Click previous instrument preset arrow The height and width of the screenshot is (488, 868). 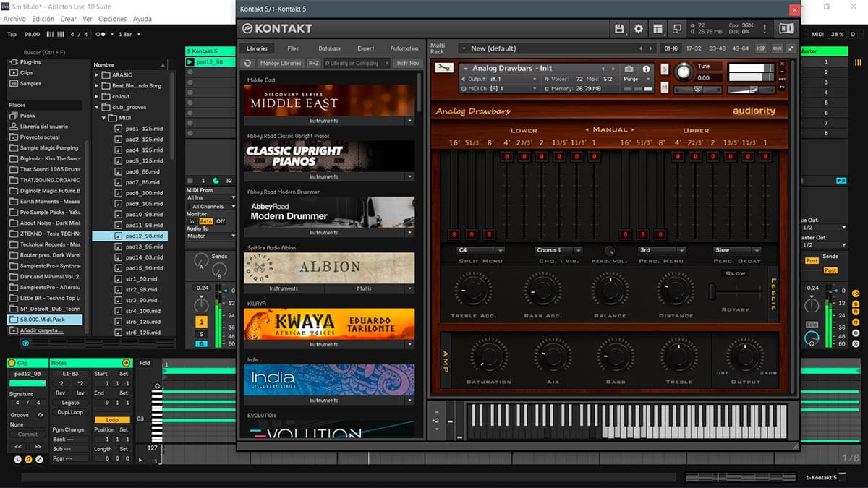(x=602, y=69)
